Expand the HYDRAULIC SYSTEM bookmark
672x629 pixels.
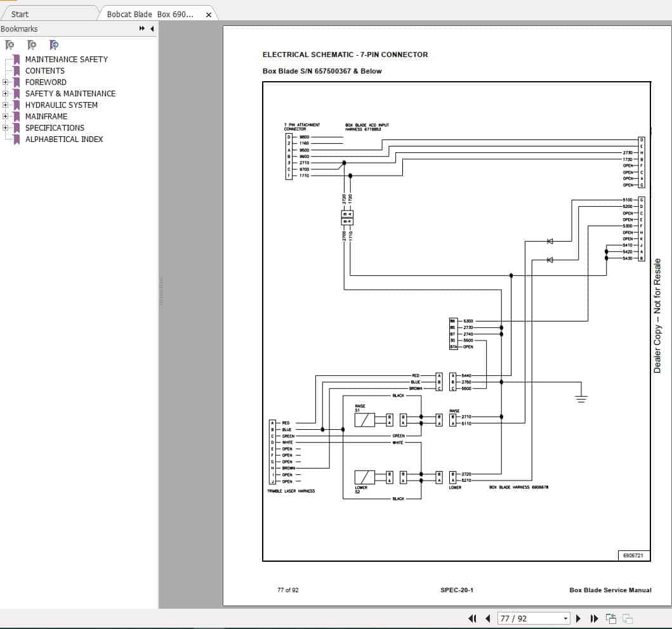coord(5,105)
